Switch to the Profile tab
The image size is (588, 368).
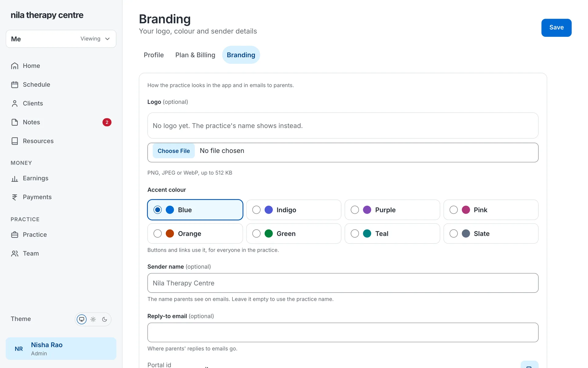coord(154,55)
